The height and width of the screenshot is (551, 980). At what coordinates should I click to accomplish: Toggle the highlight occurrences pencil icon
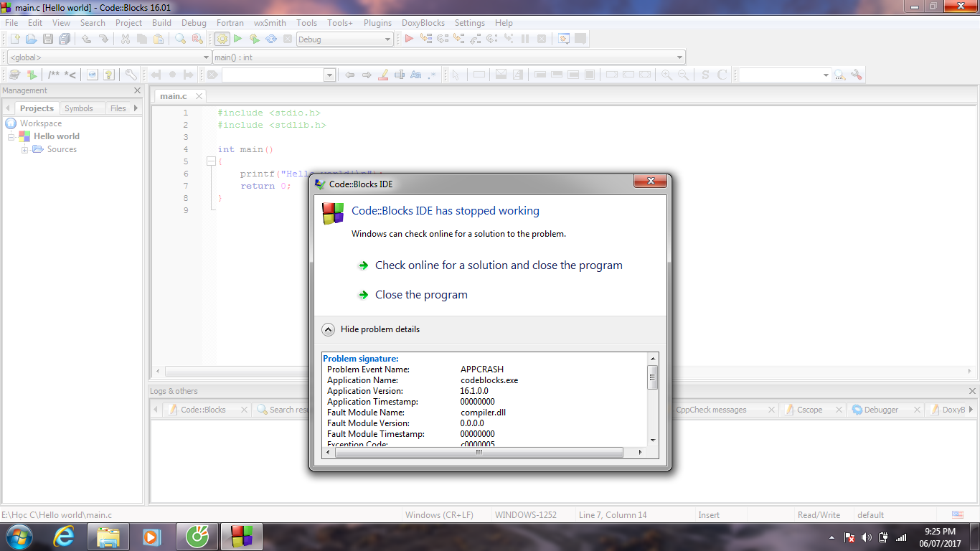pos(383,75)
